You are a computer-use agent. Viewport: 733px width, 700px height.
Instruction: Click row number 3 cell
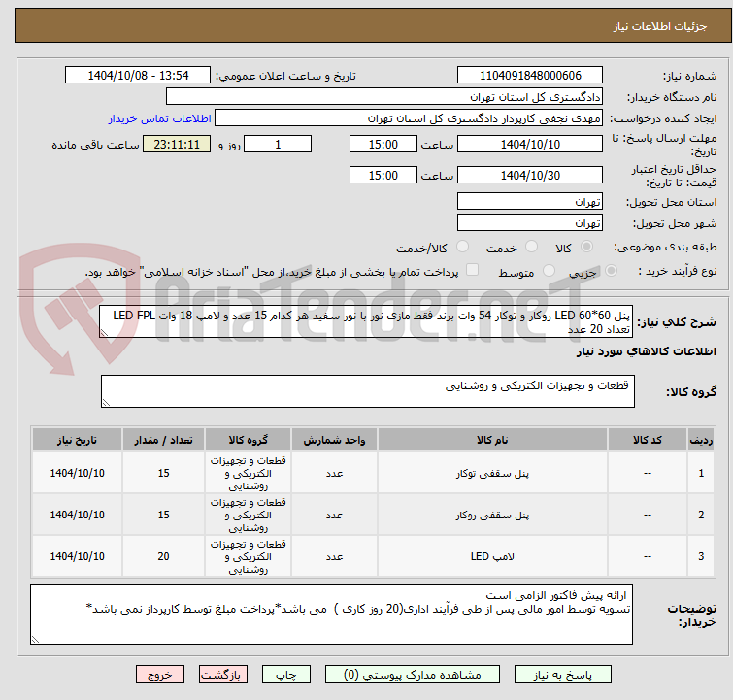(x=701, y=556)
